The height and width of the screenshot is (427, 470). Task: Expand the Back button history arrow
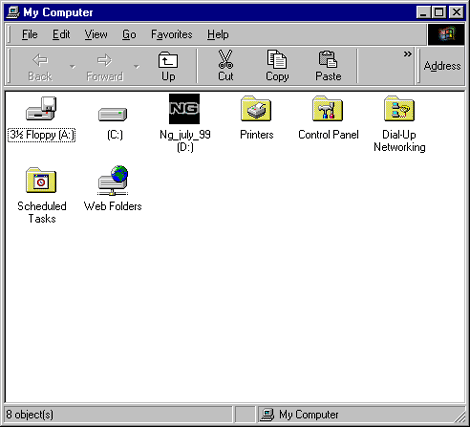[x=72, y=67]
